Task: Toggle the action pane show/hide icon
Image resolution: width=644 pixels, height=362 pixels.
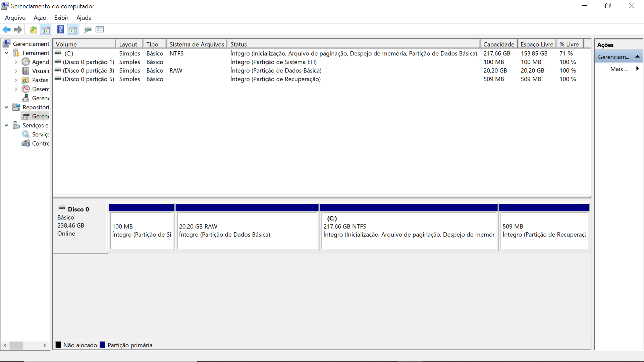Action: [x=73, y=29]
